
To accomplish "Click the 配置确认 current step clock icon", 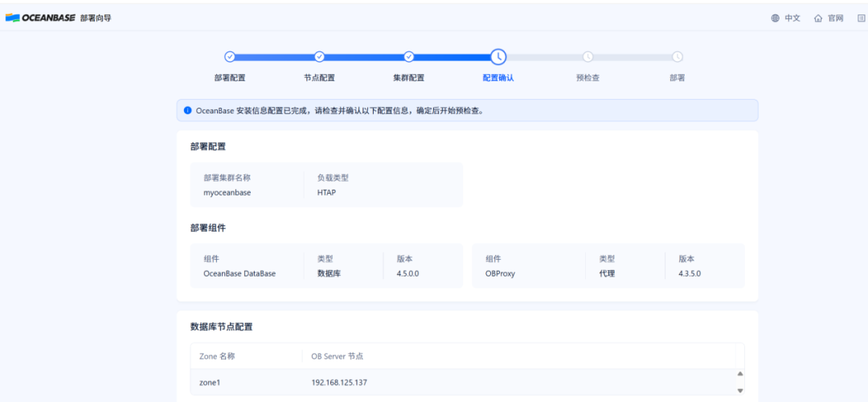I will click(x=498, y=56).
